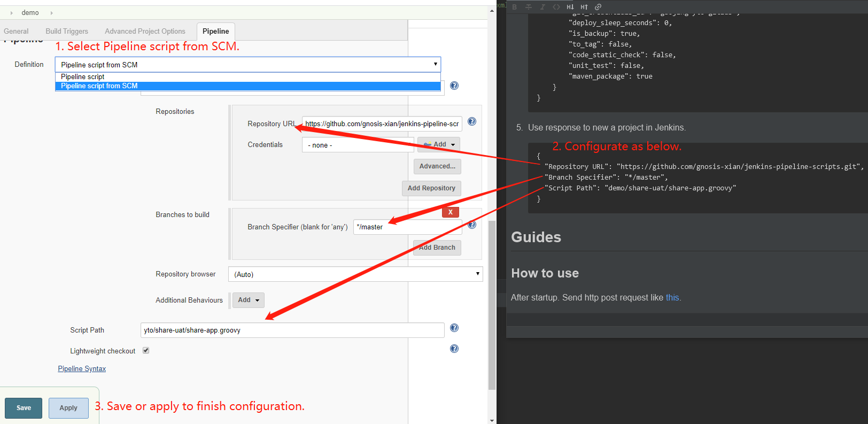This screenshot has width=868, height=424.
Task: Click the inline code icon in editor toolbar
Action: point(556,7)
